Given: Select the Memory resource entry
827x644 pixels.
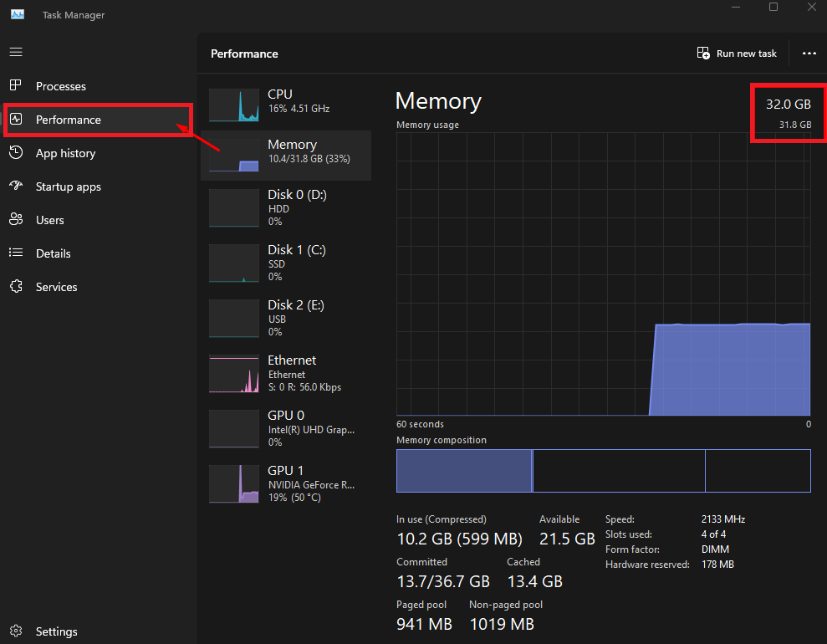Looking at the screenshot, I should 286,156.
